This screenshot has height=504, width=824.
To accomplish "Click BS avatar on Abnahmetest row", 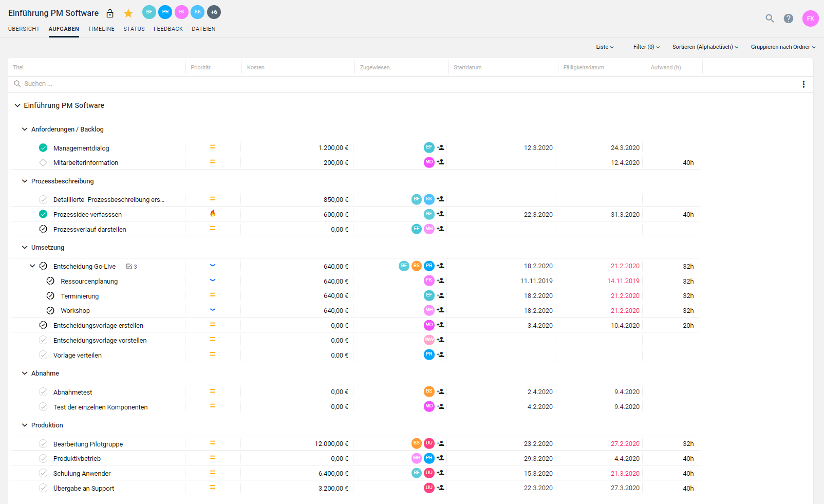I will tap(429, 391).
